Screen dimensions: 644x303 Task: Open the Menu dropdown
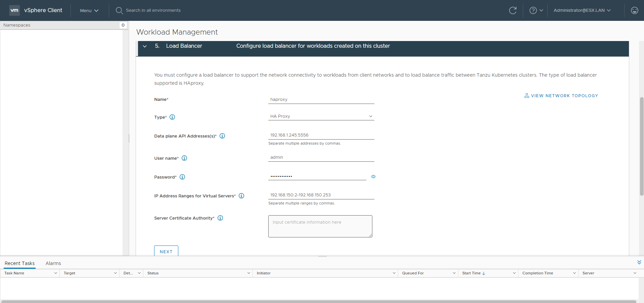click(x=89, y=10)
